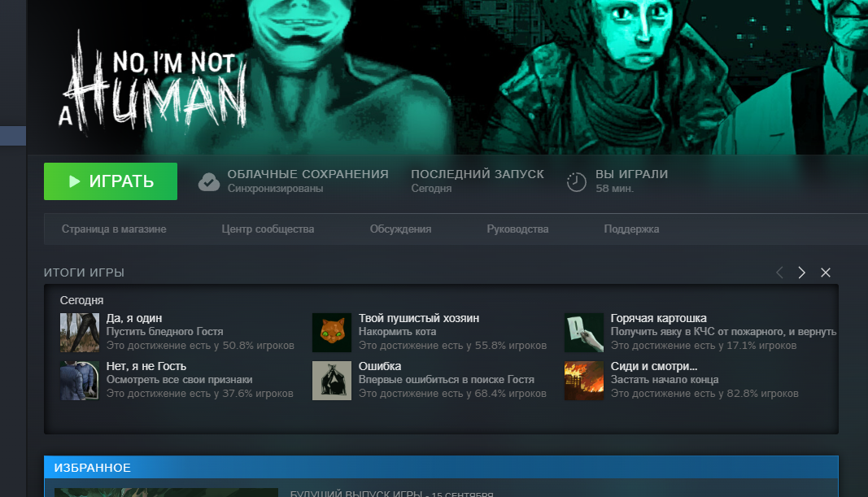Go to previous game summary page arrow

779,272
